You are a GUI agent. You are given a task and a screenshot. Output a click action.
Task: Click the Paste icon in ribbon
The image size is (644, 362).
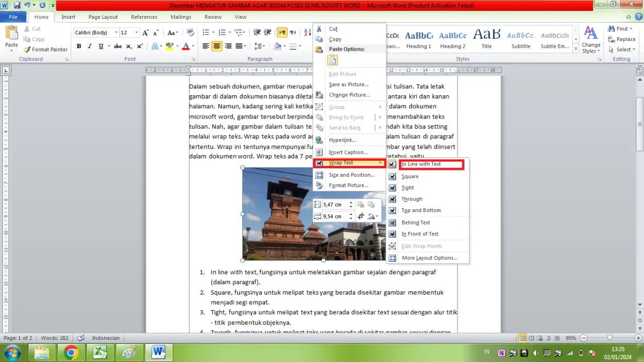click(x=11, y=33)
